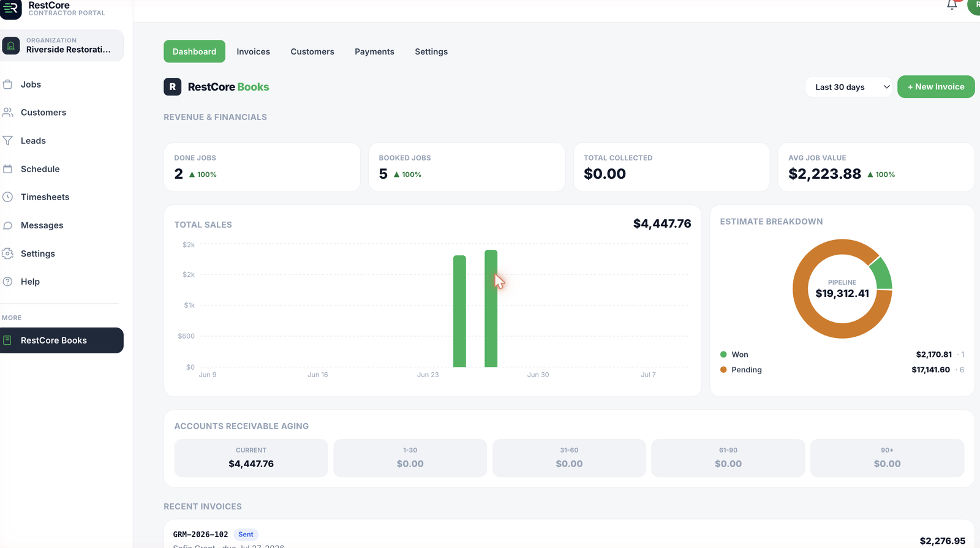Image resolution: width=980 pixels, height=548 pixels.
Task: Click the RestCore logo icon
Action: [x=11, y=9]
